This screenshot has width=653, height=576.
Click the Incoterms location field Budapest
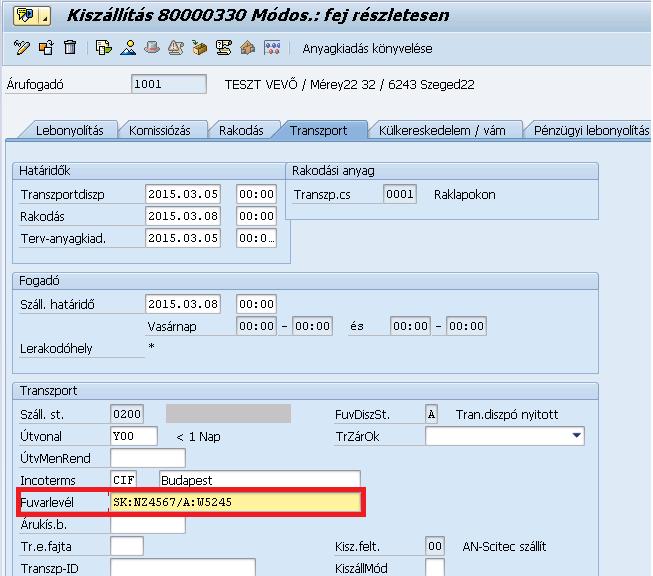[x=260, y=480]
